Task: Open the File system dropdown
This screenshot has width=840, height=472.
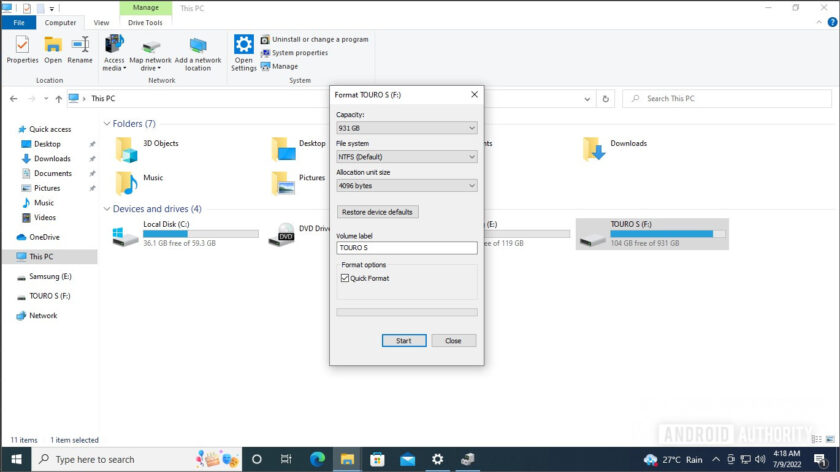Action: (x=406, y=157)
